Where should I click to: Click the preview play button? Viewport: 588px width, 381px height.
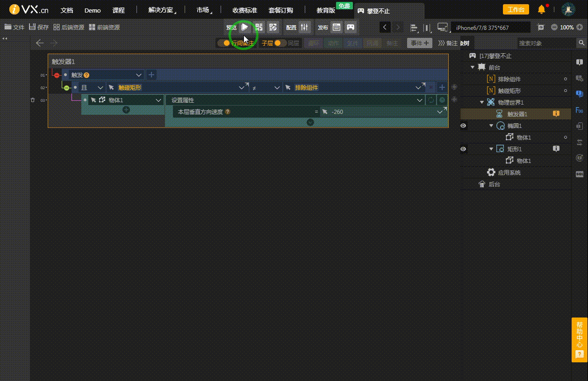pos(244,27)
